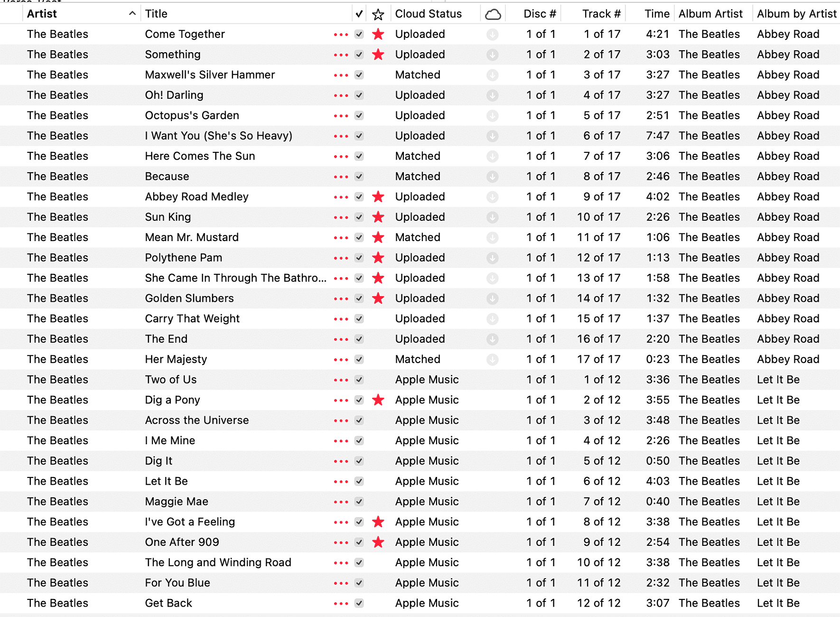The image size is (840, 617).
Task: Toggle Artist column sort direction arrow
Action: tap(132, 14)
